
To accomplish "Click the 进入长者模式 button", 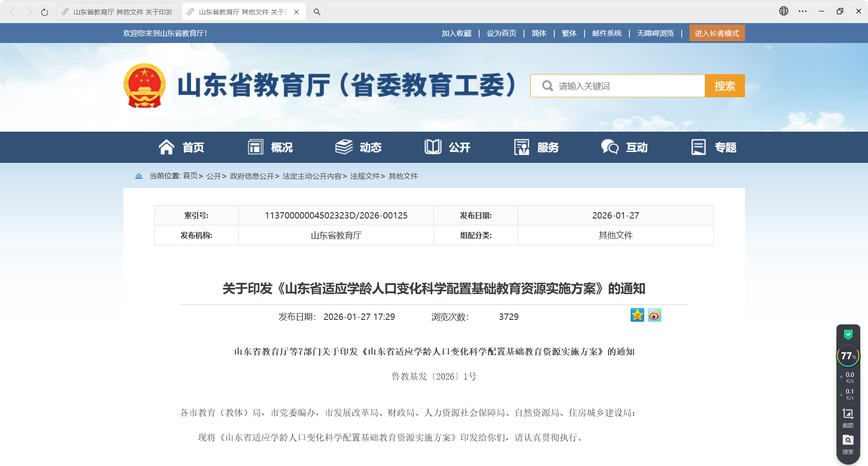I will point(717,33).
